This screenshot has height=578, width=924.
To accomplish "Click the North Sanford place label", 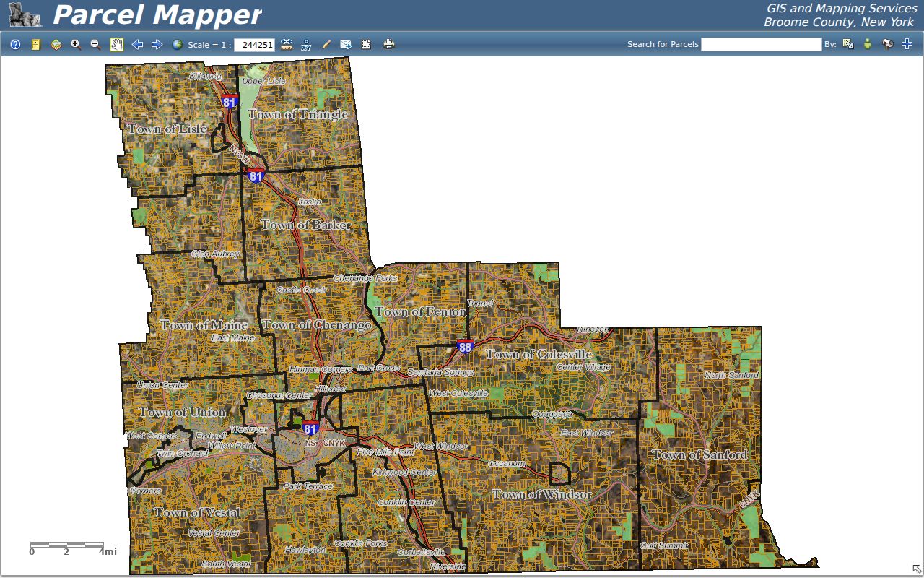I will [731, 375].
